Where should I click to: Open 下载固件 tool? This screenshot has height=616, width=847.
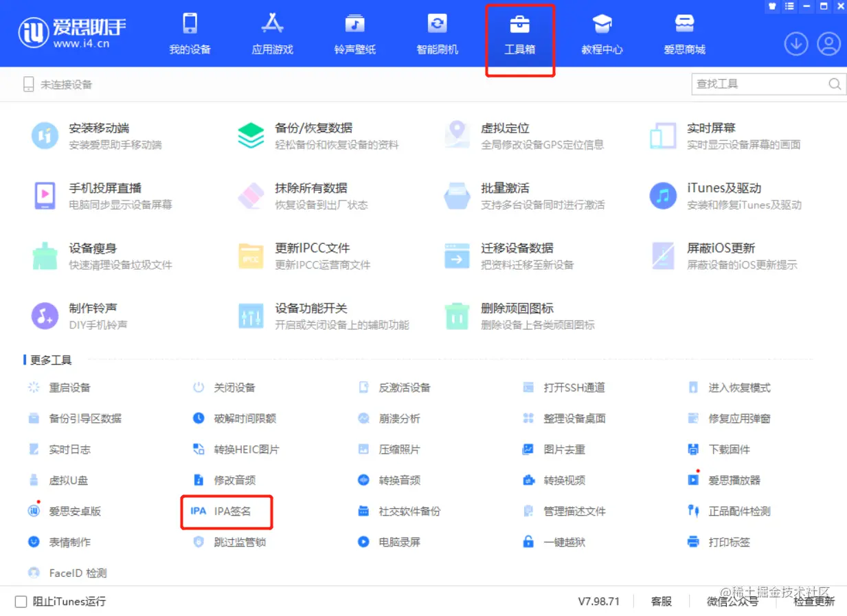[719, 449]
